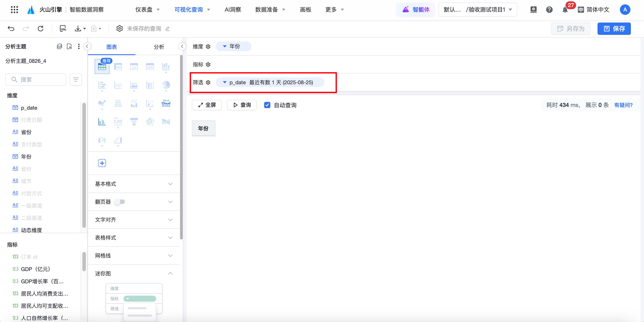The image size is (644, 322).
Task: Uncheck the 自动查询 checkbox
Action: coord(267,105)
